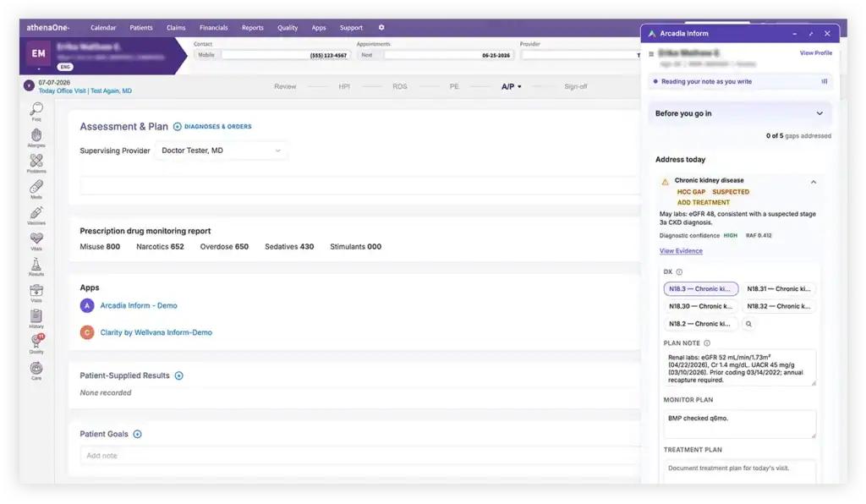The height and width of the screenshot is (504, 866).
Task: Open the Financials menu
Action: coord(214,28)
